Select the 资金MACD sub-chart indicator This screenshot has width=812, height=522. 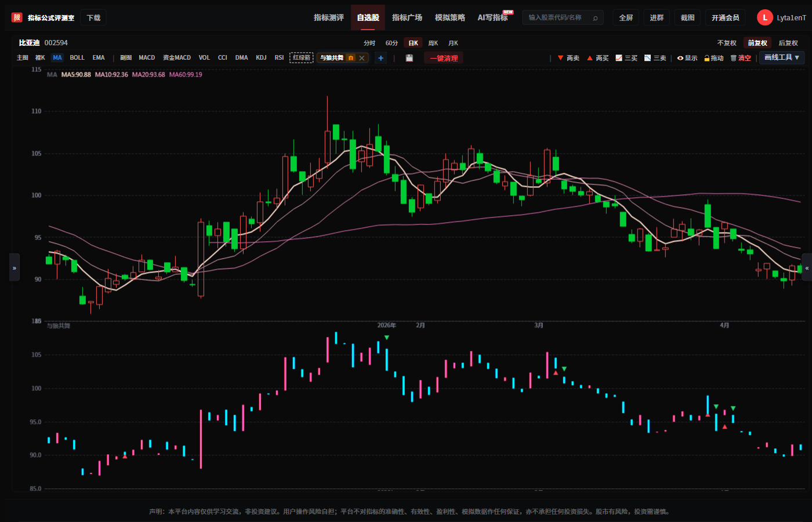[x=177, y=58]
